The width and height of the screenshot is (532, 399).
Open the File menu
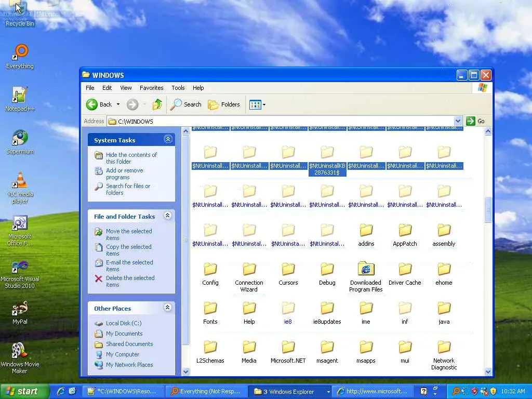[x=90, y=88]
